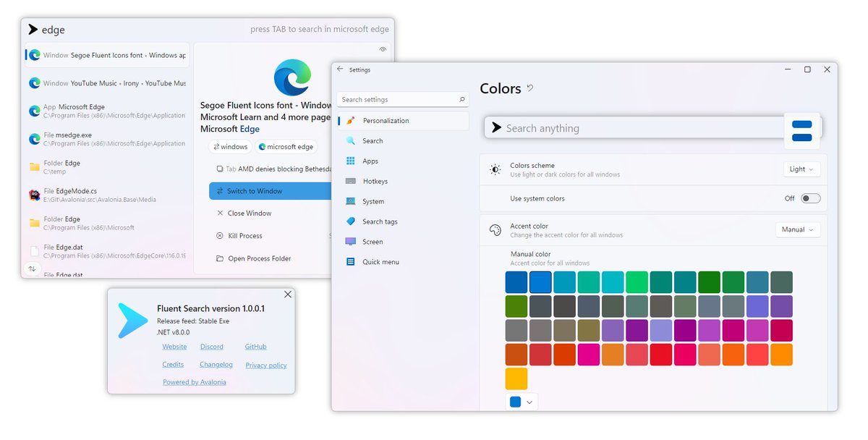Click the blank file icon of the Edge.dat result
This screenshot has height=440, width=868.
(x=34, y=250)
